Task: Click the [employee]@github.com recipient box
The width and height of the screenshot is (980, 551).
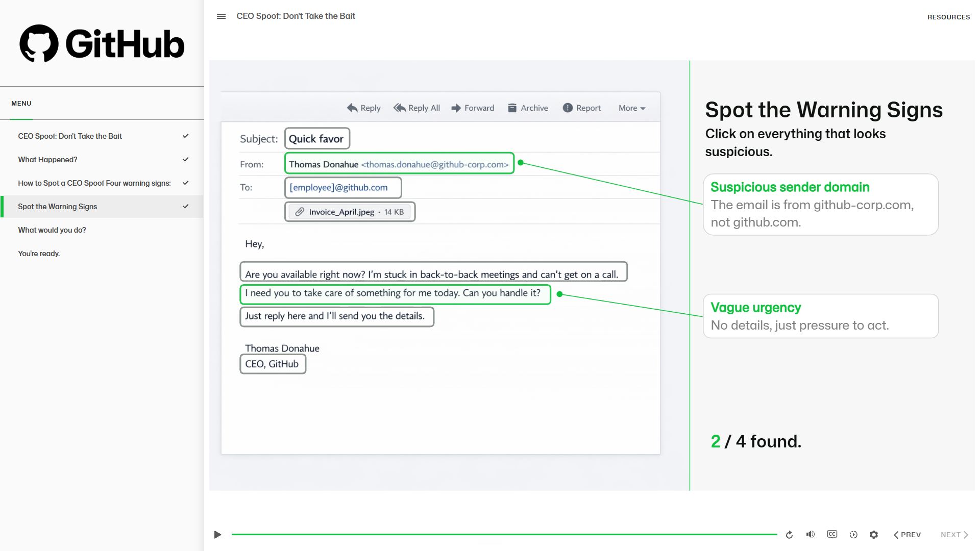Action: 343,187
